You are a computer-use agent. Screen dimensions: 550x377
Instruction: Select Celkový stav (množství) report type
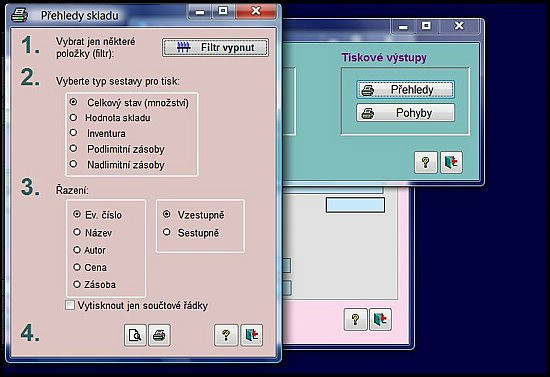click(74, 102)
